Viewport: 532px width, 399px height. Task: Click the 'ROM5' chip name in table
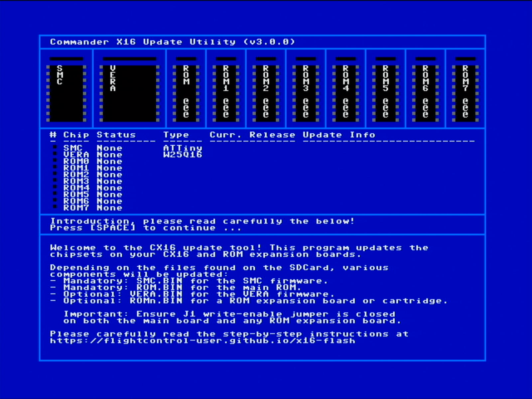tap(76, 195)
